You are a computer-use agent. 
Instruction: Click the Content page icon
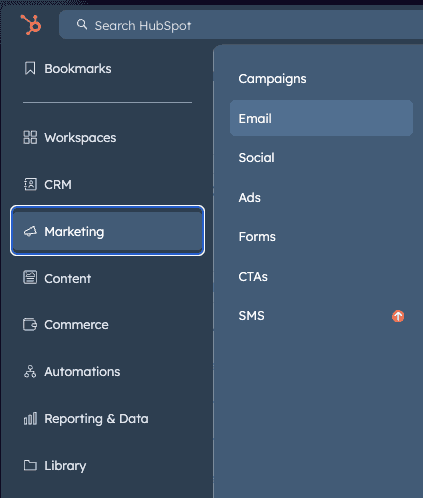30,277
